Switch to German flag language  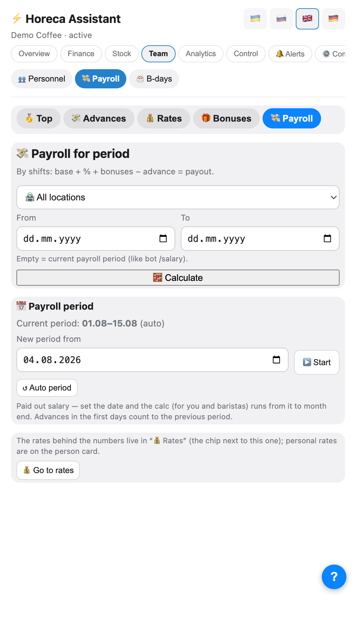pos(333,19)
